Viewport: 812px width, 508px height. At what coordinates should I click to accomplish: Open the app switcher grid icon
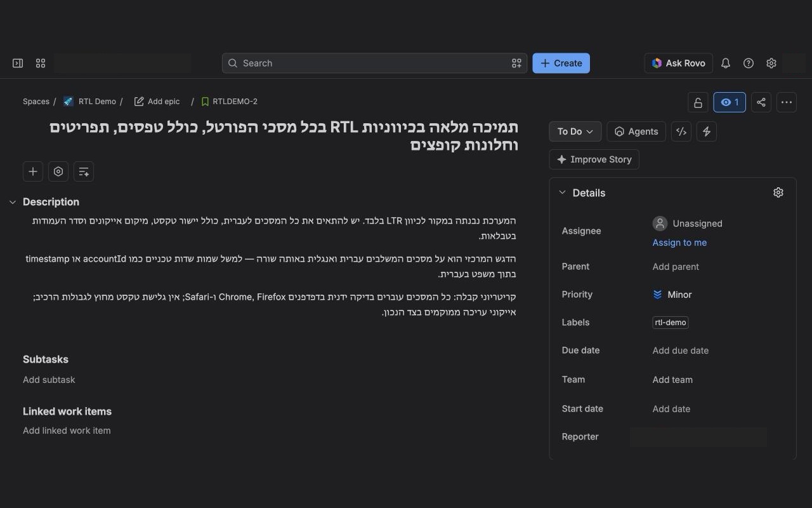(x=41, y=63)
